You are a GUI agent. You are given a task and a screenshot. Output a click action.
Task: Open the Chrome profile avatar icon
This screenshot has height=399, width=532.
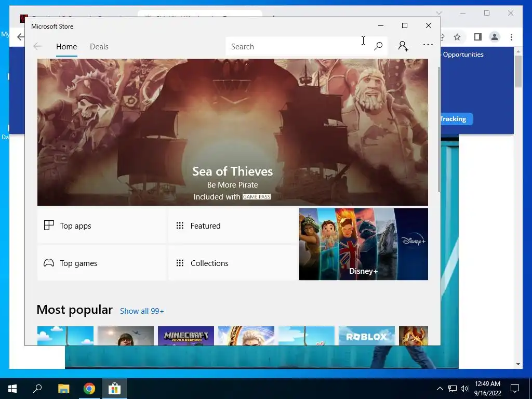tap(495, 37)
